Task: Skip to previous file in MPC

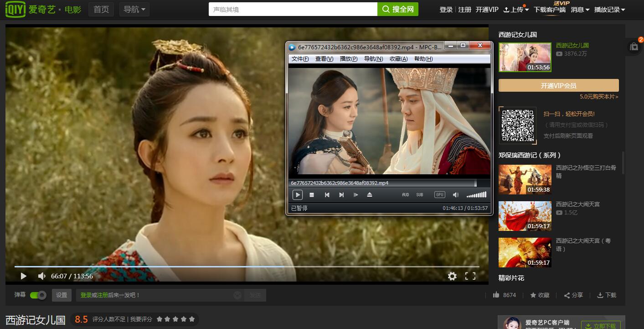Action: (327, 195)
